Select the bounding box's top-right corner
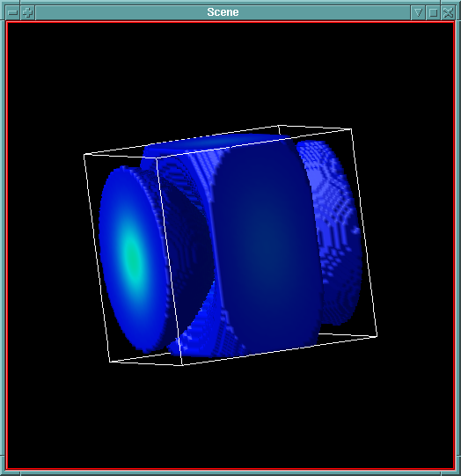 click(x=351, y=129)
